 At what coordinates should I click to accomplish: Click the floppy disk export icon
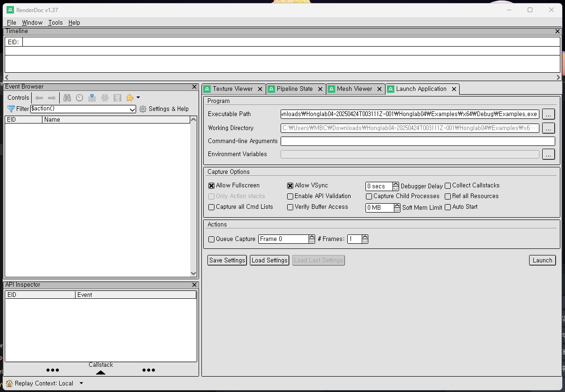[117, 98]
